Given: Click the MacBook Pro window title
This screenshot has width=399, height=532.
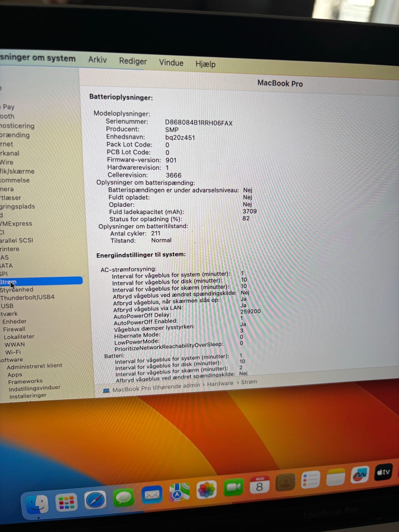Looking at the screenshot, I should click(280, 83).
